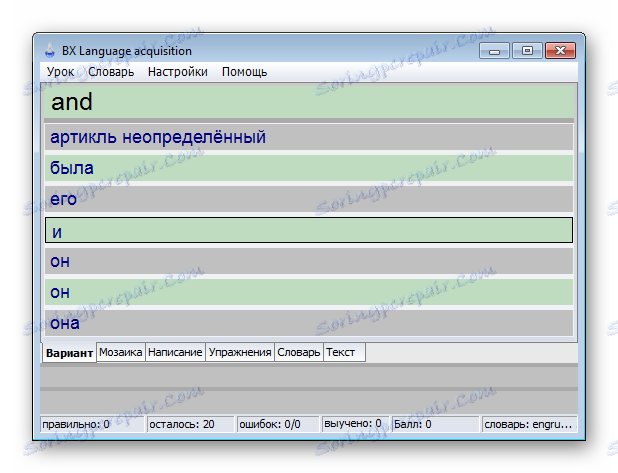Choose answer 'была'

309,168
